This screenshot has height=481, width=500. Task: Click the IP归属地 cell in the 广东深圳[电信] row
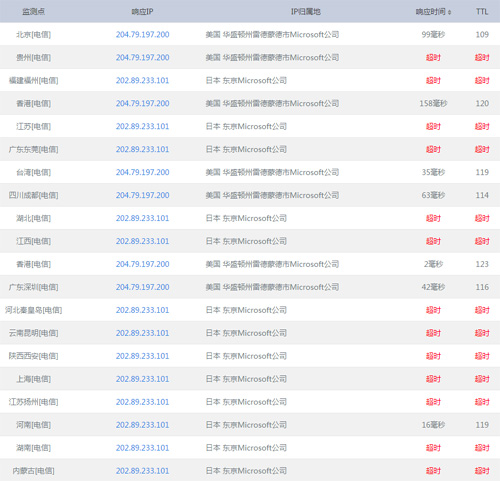click(x=272, y=287)
